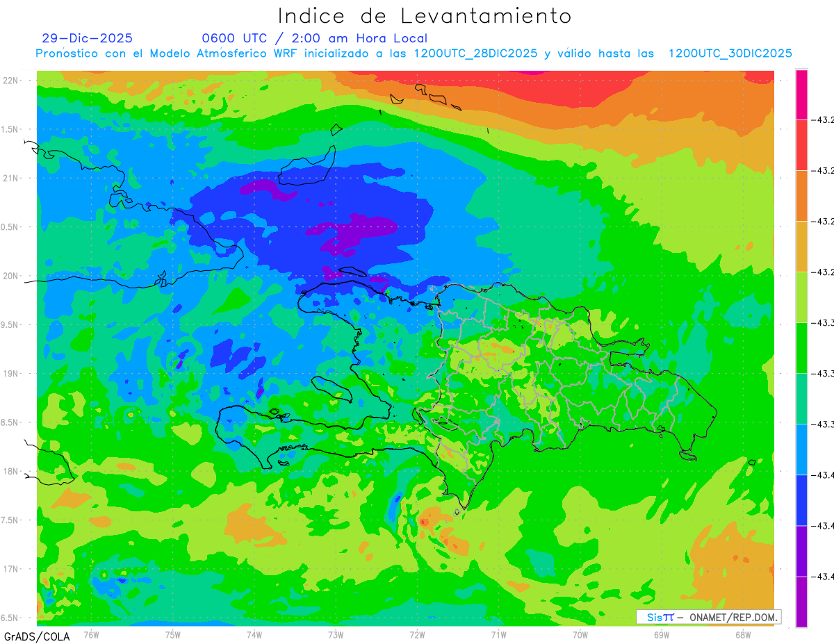Click the '21N' latitude axis label
834x644 pixels.
click(x=11, y=178)
